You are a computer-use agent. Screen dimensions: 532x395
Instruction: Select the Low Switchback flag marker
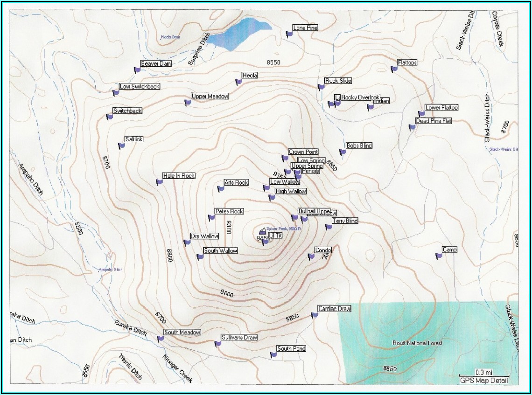click(x=116, y=92)
